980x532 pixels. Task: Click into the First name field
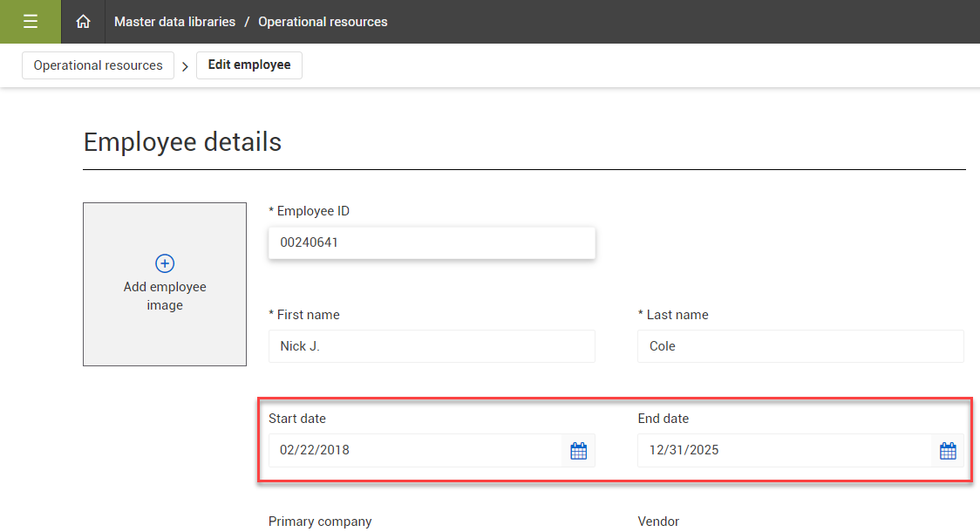point(431,346)
